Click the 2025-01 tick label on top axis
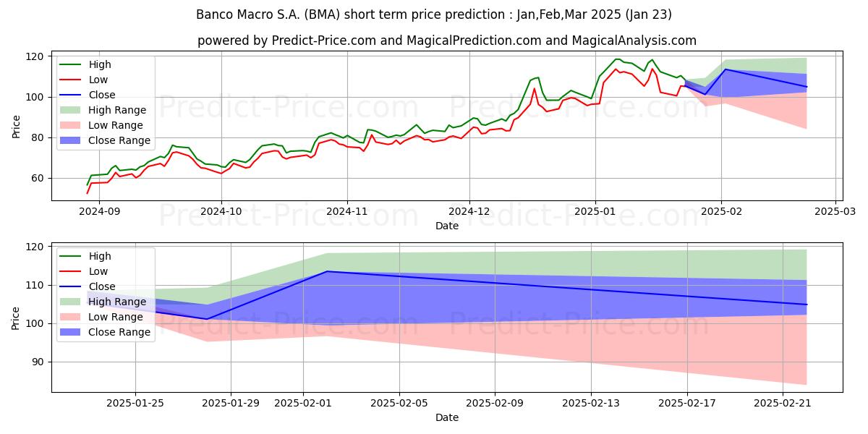Screen dimensions: 868x434 595,212
